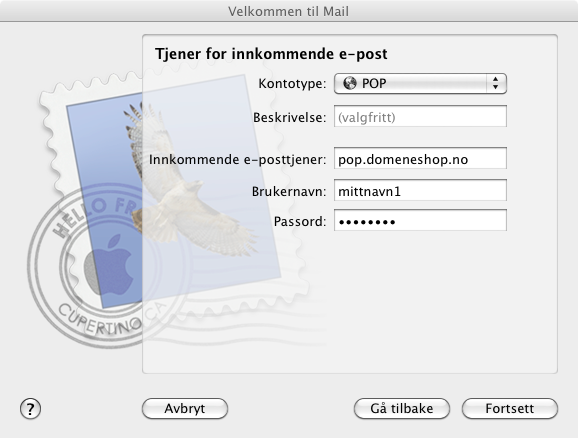Open the Kontotype POP popup menu

pyautogui.click(x=420, y=83)
